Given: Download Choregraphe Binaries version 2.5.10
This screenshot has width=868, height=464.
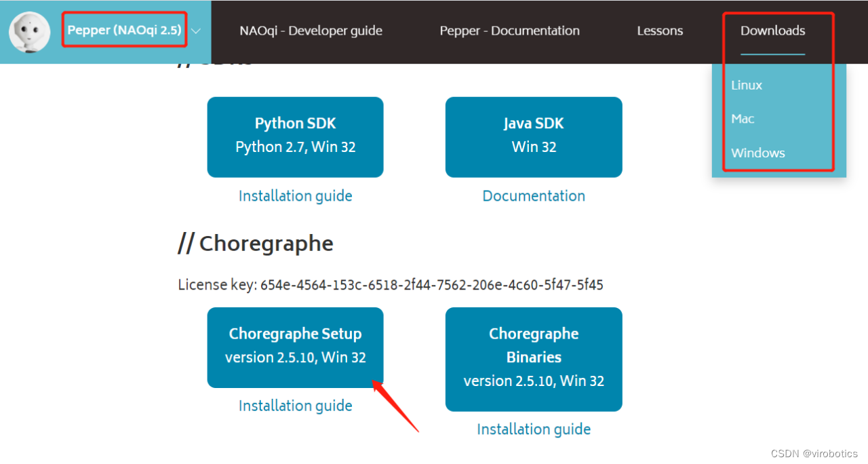Looking at the screenshot, I should 534,359.
